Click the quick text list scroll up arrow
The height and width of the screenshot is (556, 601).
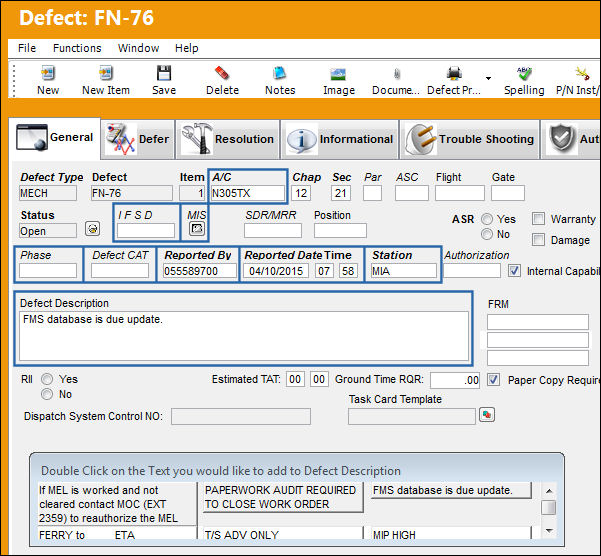click(549, 491)
